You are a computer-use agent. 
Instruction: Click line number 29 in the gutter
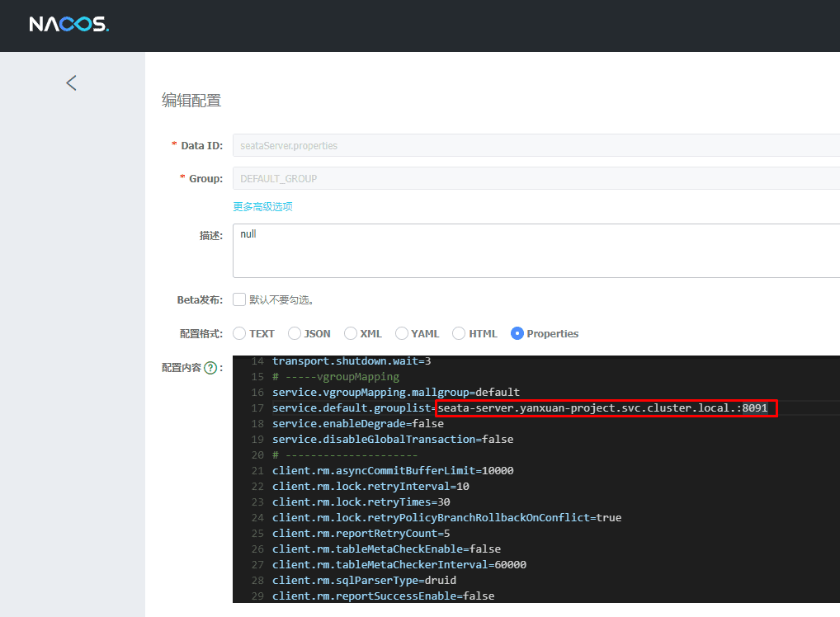pos(257,596)
